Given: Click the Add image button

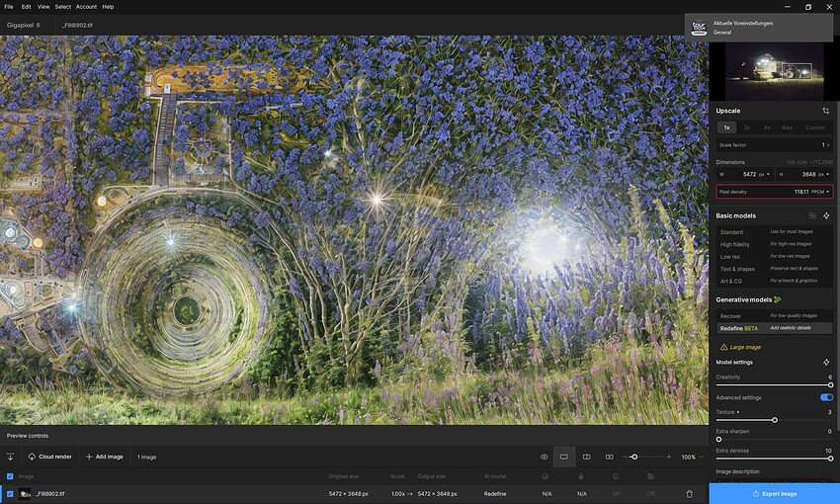Looking at the screenshot, I should click(105, 457).
